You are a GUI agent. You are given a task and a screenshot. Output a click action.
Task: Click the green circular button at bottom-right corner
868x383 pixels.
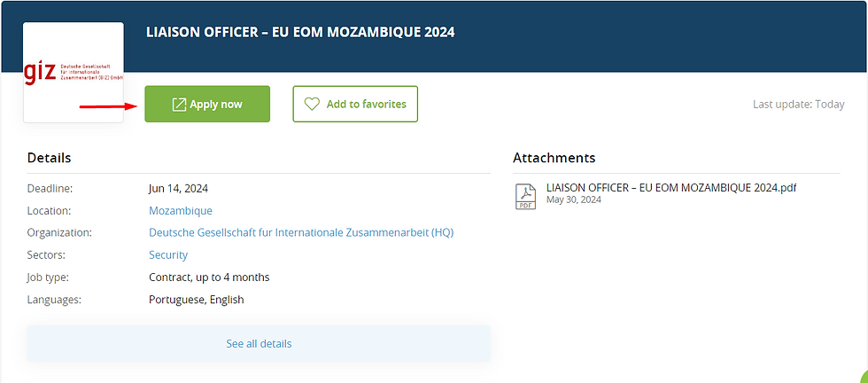861,376
